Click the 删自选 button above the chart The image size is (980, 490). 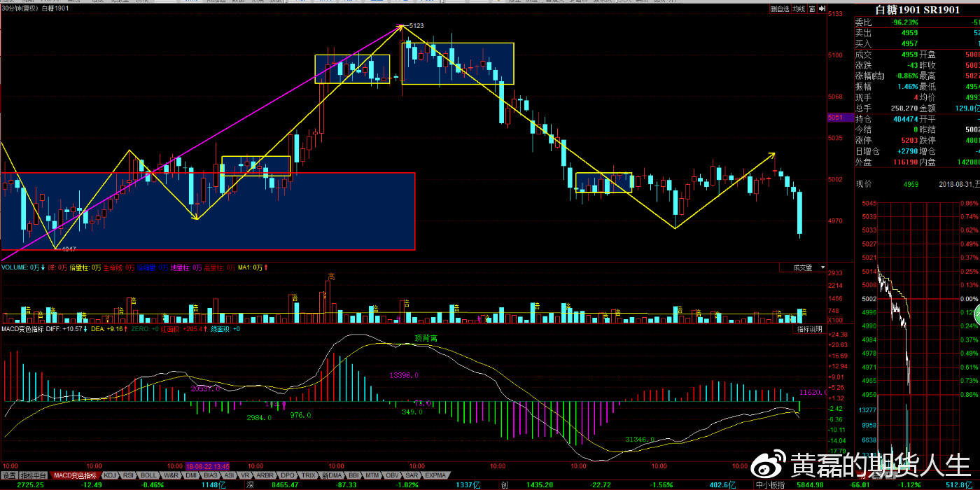pos(780,9)
